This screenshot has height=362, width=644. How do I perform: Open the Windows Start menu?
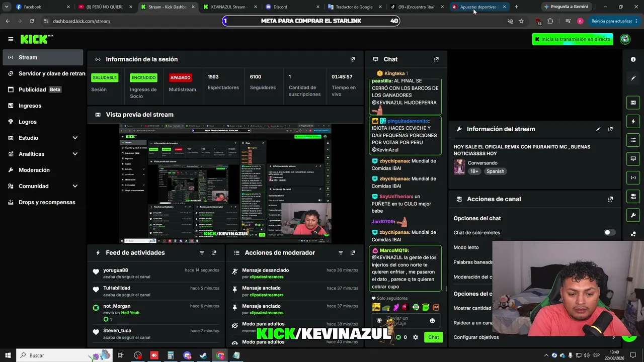[x=8, y=355]
